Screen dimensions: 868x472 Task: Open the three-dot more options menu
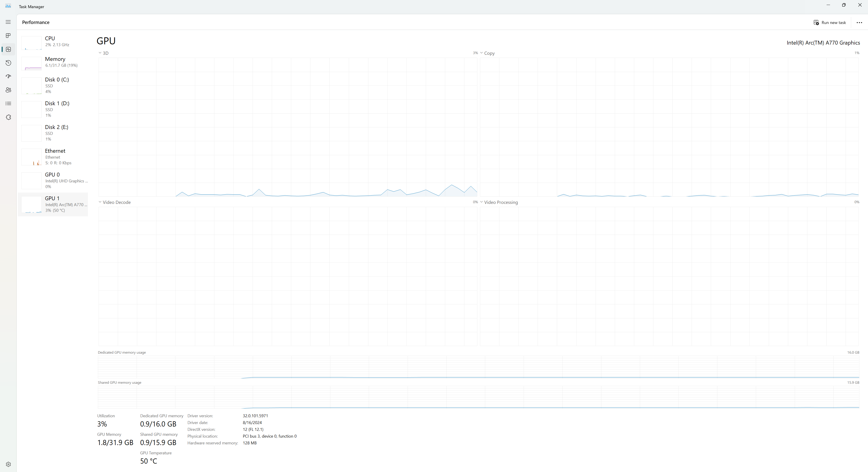coord(859,23)
